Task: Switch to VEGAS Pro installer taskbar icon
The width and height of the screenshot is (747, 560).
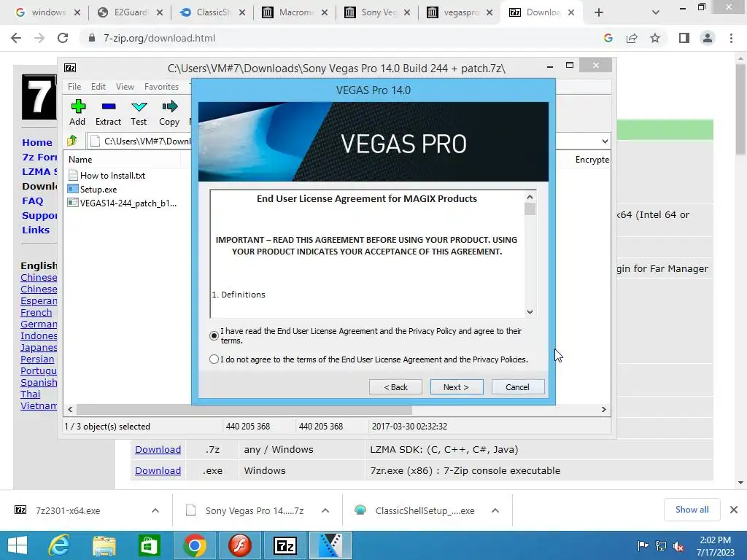Action: (x=330, y=545)
